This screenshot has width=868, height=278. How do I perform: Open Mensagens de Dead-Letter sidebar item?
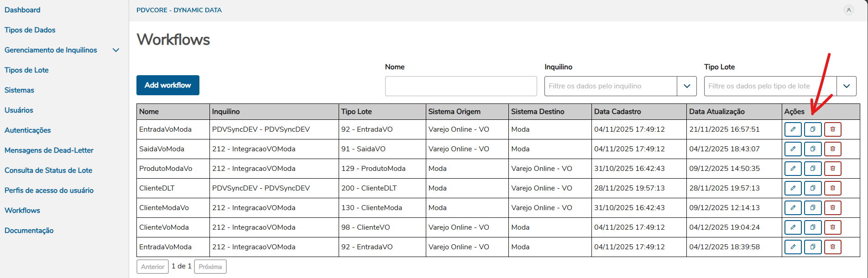[x=49, y=150]
